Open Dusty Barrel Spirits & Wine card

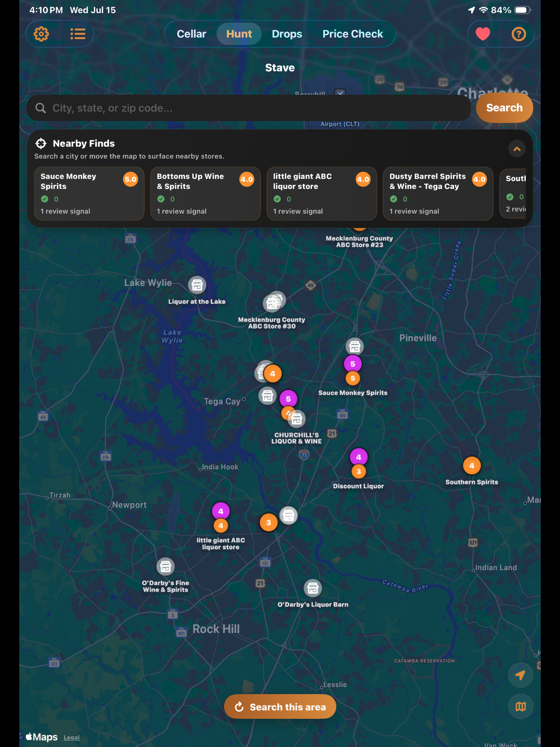point(438,194)
